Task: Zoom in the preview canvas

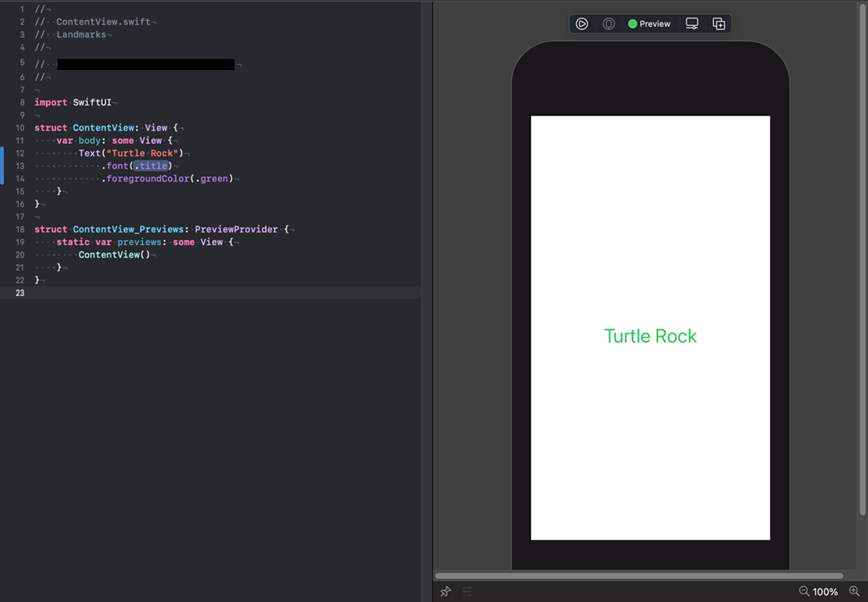Action: tap(854, 591)
